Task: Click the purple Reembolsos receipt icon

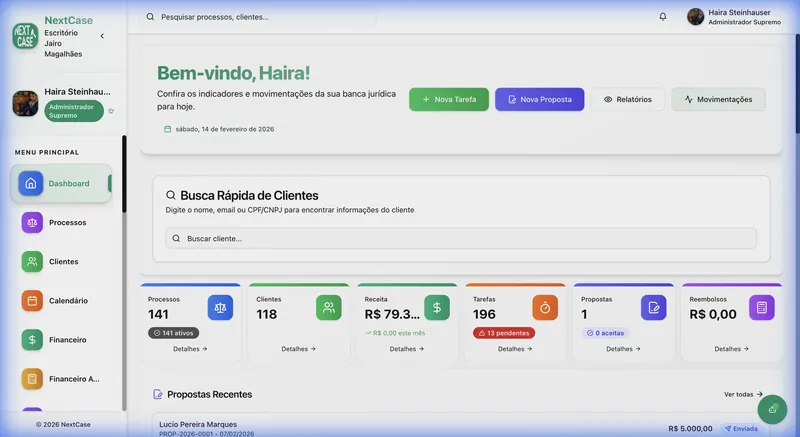Action: pyautogui.click(x=762, y=307)
